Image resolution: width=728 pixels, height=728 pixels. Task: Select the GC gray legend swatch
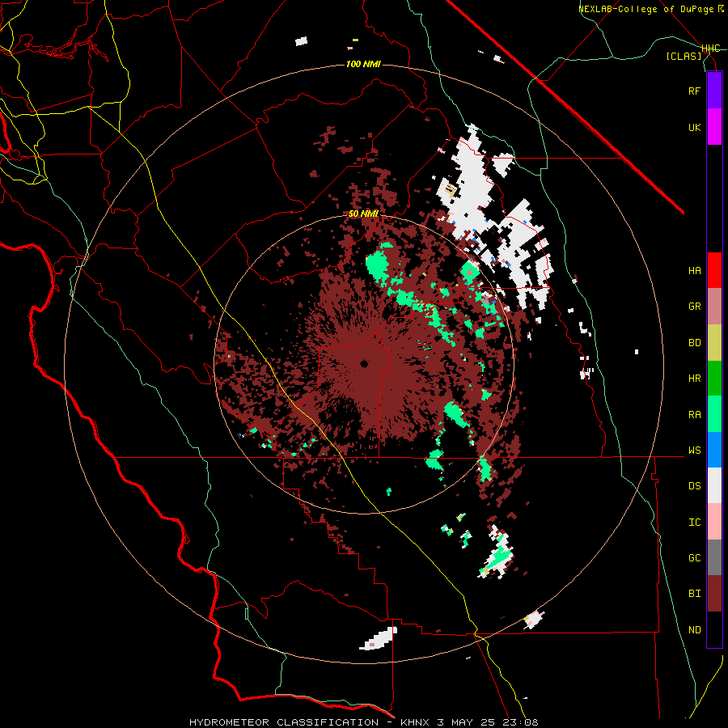tap(714, 557)
